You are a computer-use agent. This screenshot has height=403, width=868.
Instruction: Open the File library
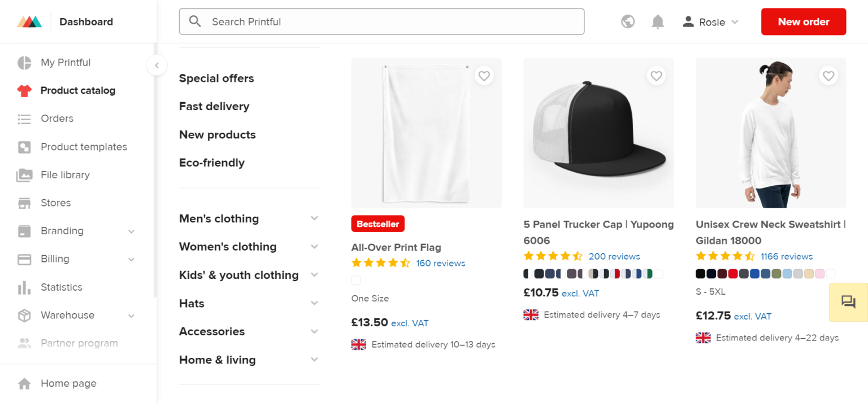coord(66,175)
